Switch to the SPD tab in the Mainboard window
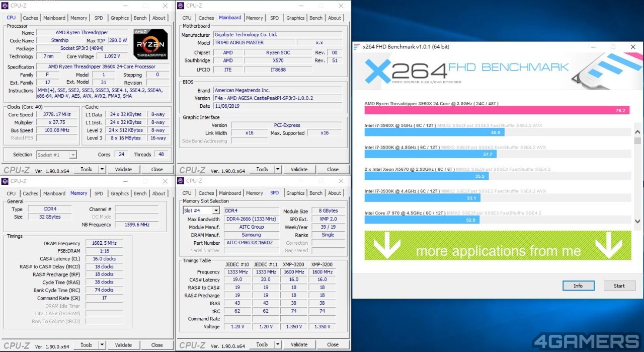Screen dimensions: 644x352 (x=274, y=18)
